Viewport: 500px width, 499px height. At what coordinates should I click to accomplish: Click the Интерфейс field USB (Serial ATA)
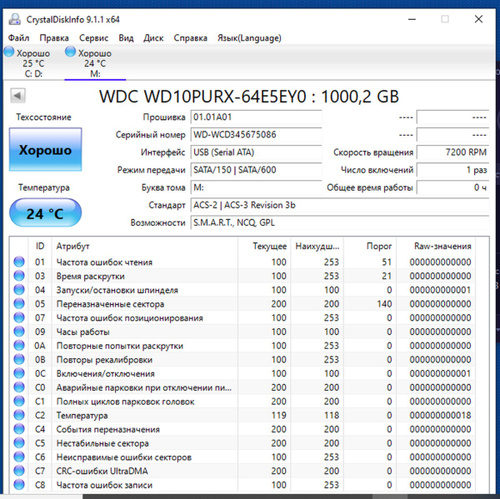[256, 153]
